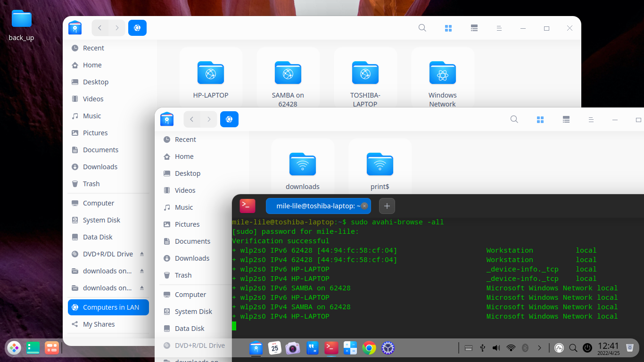Switch back window to icon view
The width and height of the screenshot is (644, 362).
pos(448,28)
